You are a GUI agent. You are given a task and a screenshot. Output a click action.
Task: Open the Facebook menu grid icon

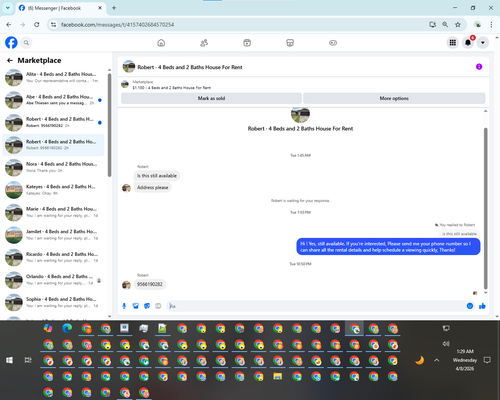tap(453, 43)
